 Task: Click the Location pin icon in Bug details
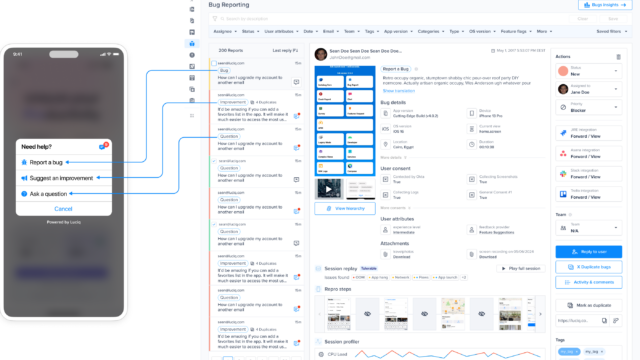point(385,144)
